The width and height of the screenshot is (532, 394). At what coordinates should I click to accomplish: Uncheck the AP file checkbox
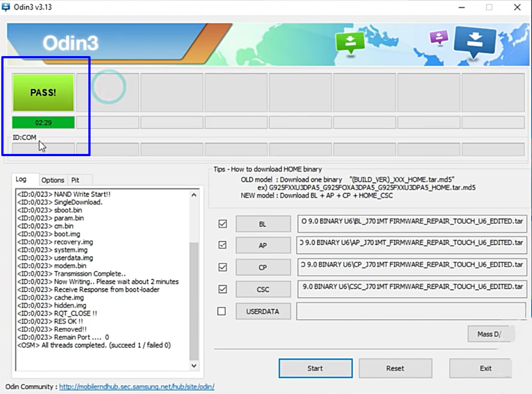coord(222,245)
